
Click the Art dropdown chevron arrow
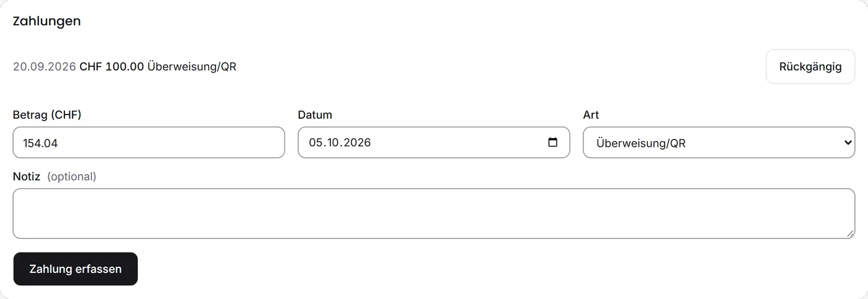849,143
